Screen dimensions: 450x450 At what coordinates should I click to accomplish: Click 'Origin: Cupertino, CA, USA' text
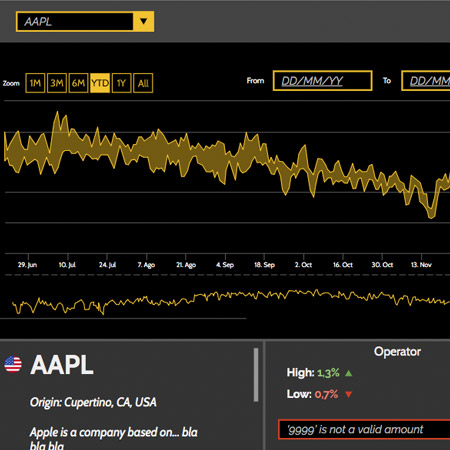pyautogui.click(x=93, y=402)
